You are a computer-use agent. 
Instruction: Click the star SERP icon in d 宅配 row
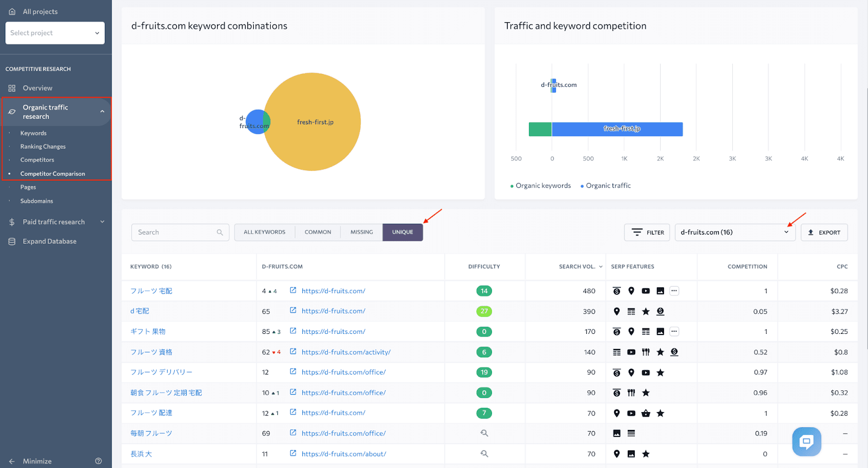tap(646, 312)
